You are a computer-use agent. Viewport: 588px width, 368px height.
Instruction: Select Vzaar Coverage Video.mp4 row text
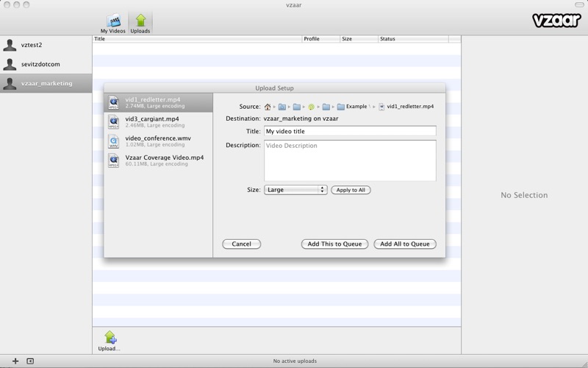164,158
